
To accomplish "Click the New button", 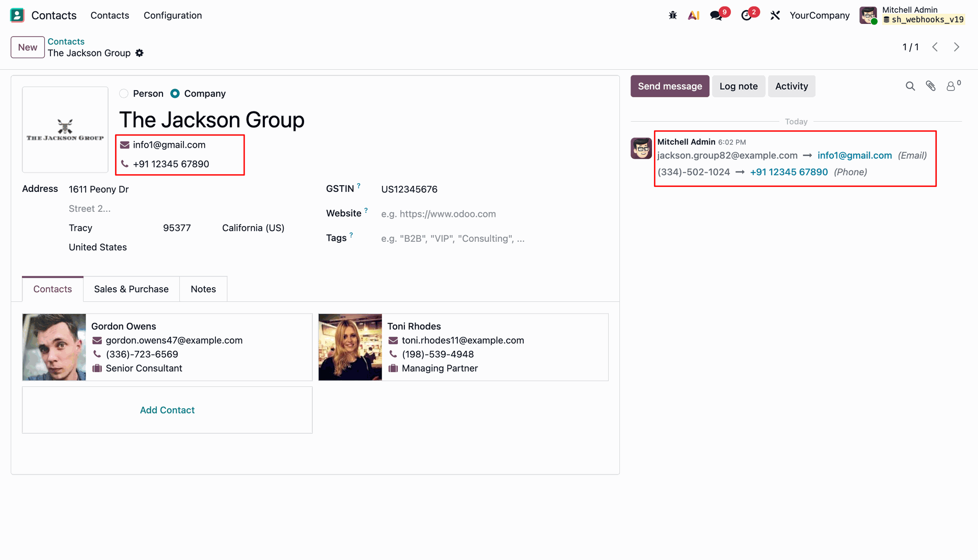I will click(x=28, y=47).
